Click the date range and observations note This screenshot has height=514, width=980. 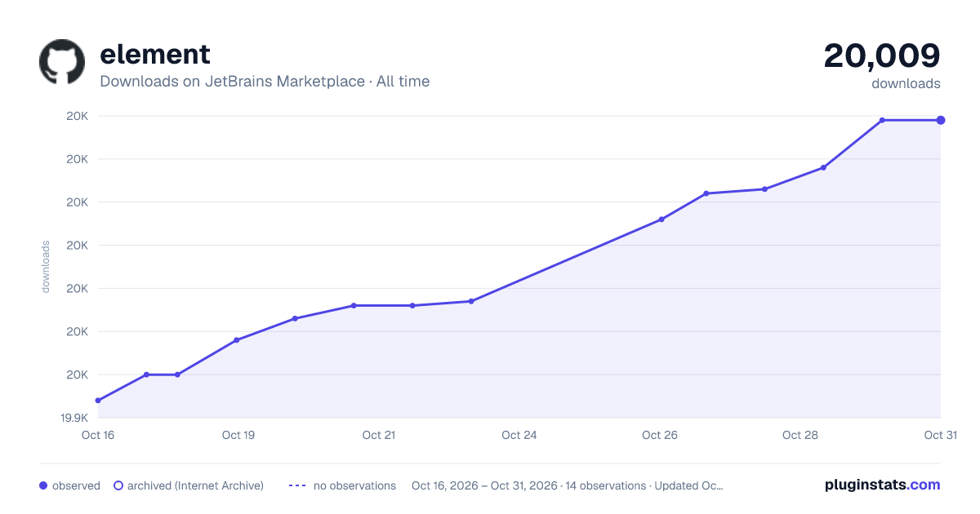click(x=568, y=485)
